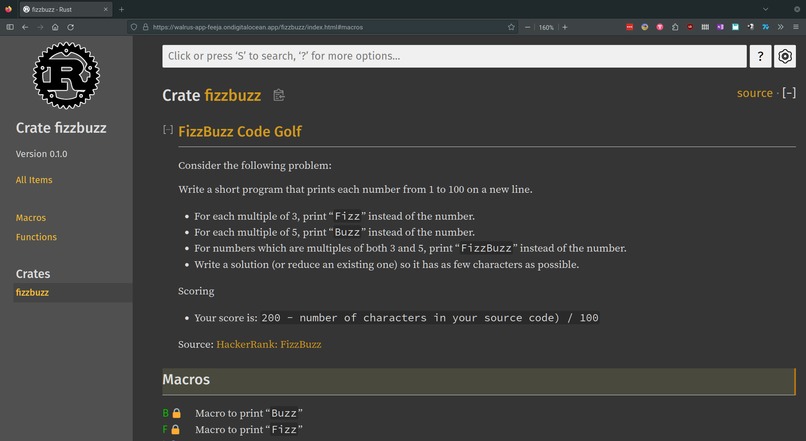Click the Version 0.1.0 text
The height and width of the screenshot is (441, 806).
pos(42,154)
